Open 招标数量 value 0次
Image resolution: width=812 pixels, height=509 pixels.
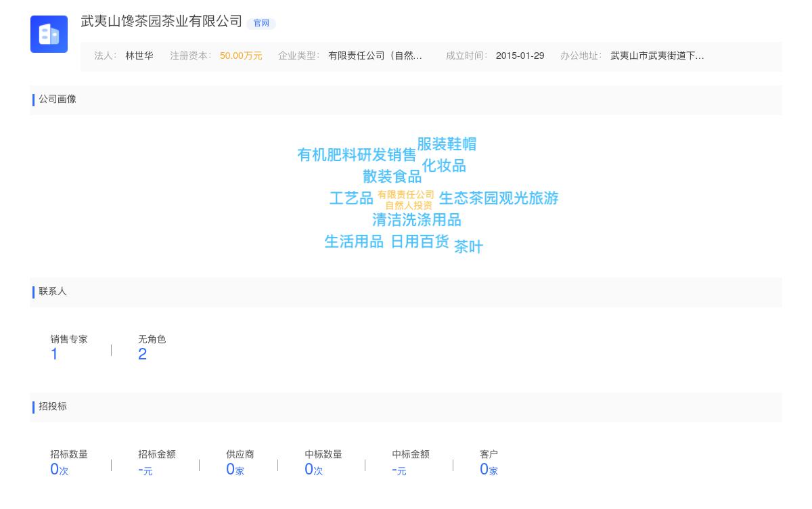click(x=60, y=469)
